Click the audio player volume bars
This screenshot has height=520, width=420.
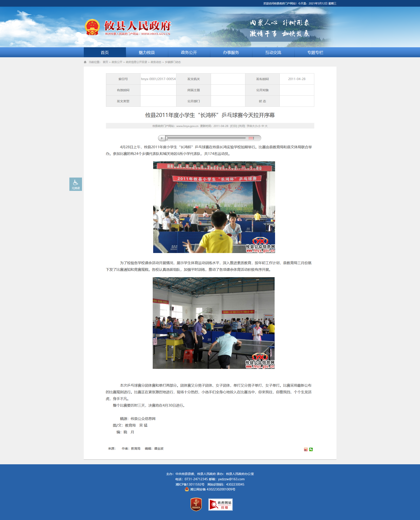(251, 138)
